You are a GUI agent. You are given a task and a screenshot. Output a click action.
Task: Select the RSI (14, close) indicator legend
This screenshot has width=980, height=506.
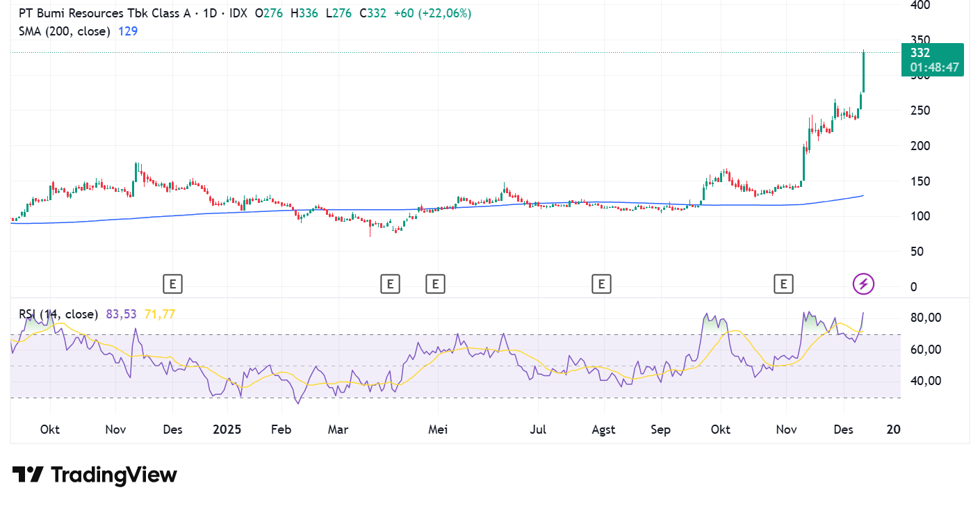tap(58, 314)
